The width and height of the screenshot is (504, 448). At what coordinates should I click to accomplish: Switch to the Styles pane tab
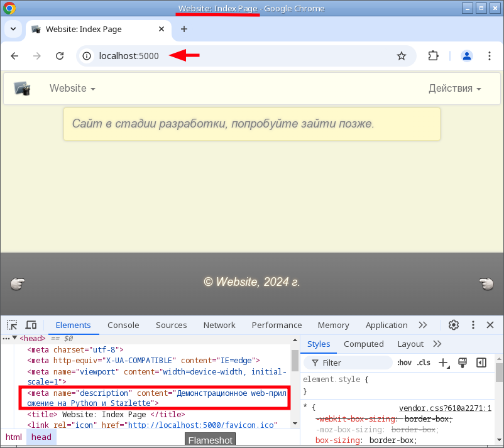point(319,344)
